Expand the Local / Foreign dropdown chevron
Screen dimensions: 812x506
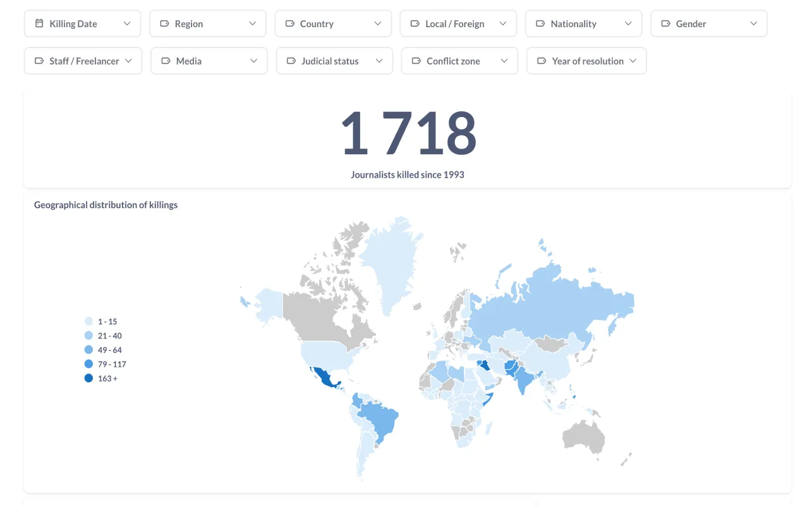(x=503, y=23)
